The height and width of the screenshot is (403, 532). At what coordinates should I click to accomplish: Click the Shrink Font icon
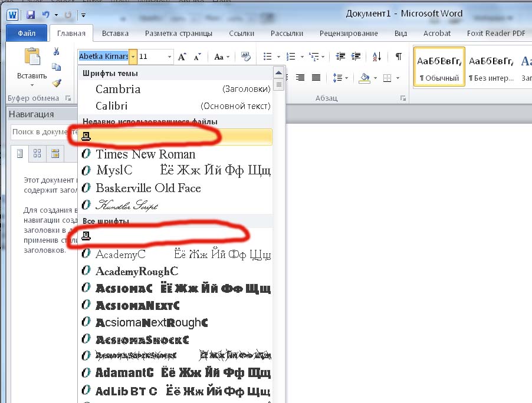tap(198, 57)
